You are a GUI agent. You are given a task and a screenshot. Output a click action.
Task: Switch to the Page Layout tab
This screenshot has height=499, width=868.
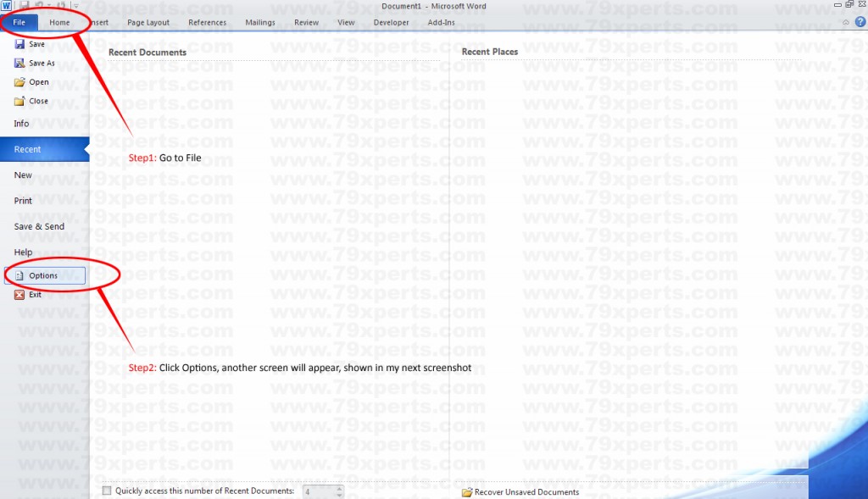click(x=148, y=23)
